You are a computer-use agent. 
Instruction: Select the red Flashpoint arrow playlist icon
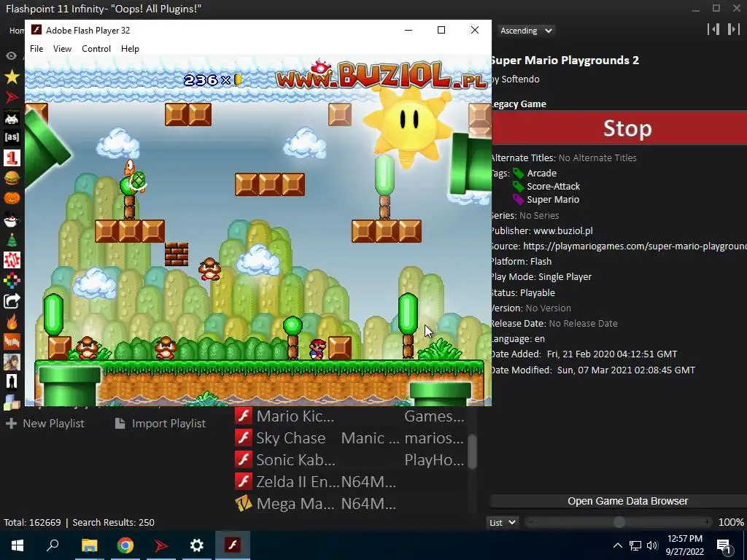coord(12,97)
